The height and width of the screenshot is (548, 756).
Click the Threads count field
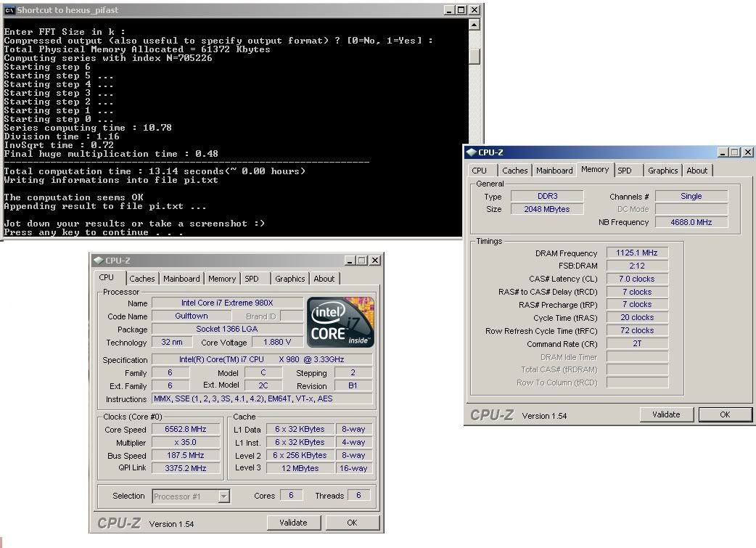click(x=358, y=496)
